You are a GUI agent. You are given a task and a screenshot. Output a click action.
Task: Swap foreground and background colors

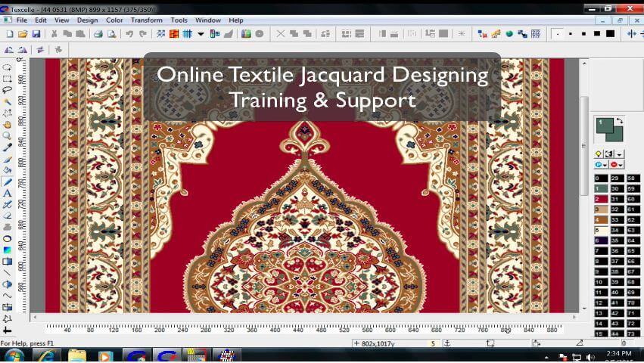point(620,121)
